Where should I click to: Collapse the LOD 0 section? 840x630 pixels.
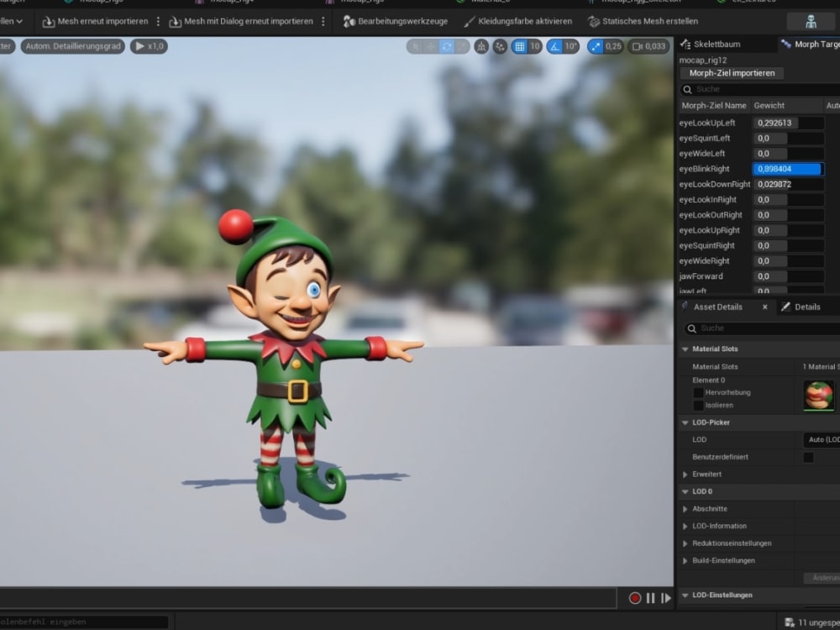(685, 491)
